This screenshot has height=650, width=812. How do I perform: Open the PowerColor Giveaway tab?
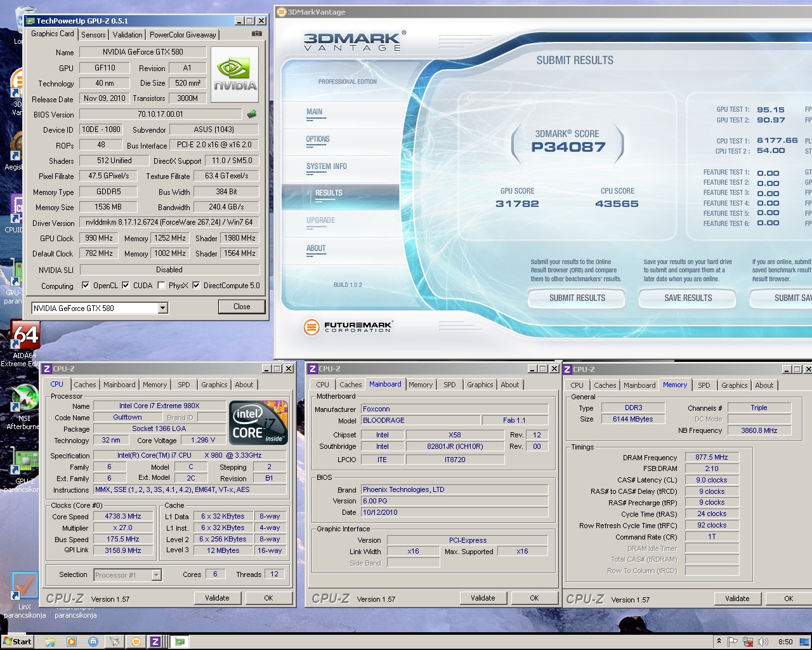(x=183, y=35)
